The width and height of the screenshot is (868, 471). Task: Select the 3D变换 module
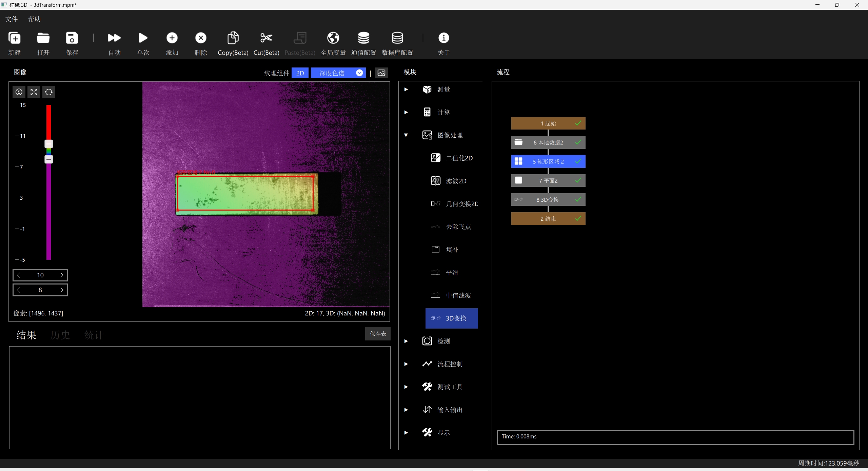point(452,318)
